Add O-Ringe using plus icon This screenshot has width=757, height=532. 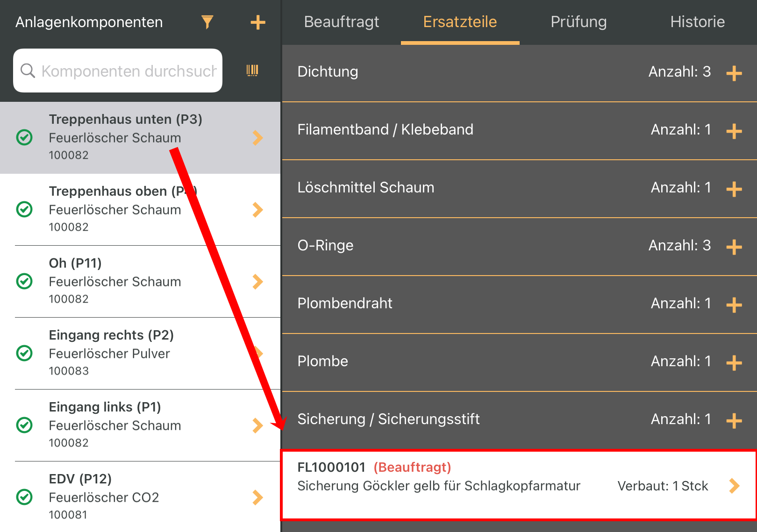(x=734, y=247)
